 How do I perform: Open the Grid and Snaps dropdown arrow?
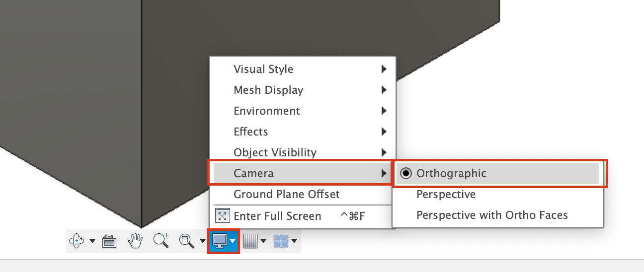tap(263, 242)
